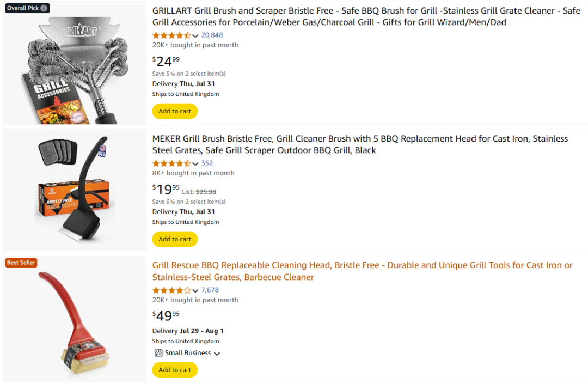This screenshot has width=588, height=383.
Task: View the 352 reviews for MEKER
Action: 207,163
